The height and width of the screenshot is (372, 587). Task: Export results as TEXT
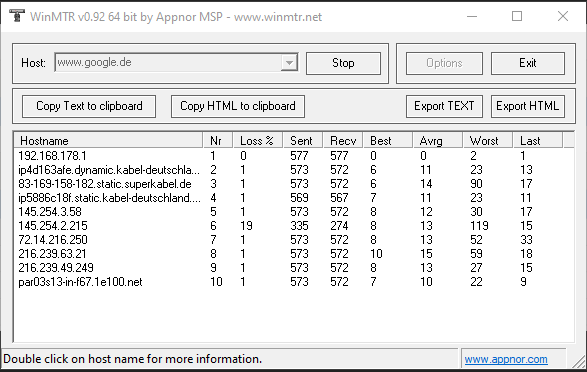point(444,106)
